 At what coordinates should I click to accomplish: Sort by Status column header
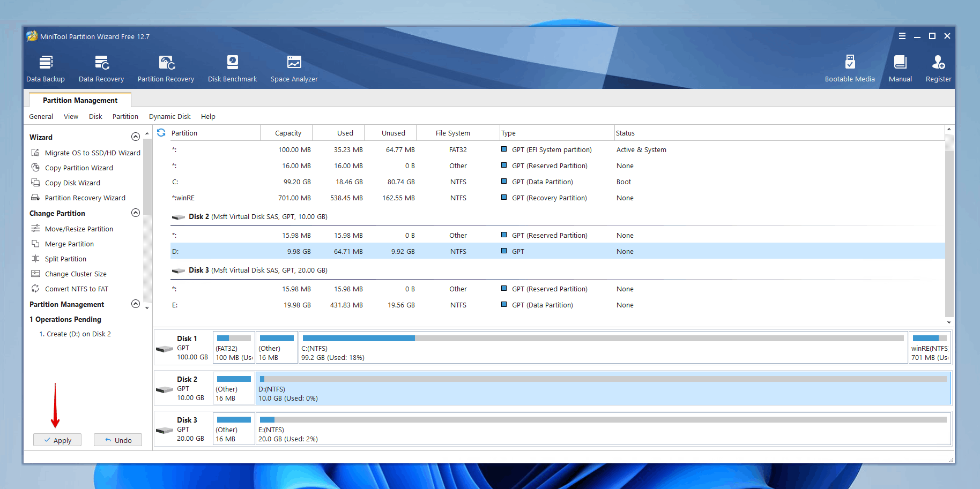[x=779, y=133]
